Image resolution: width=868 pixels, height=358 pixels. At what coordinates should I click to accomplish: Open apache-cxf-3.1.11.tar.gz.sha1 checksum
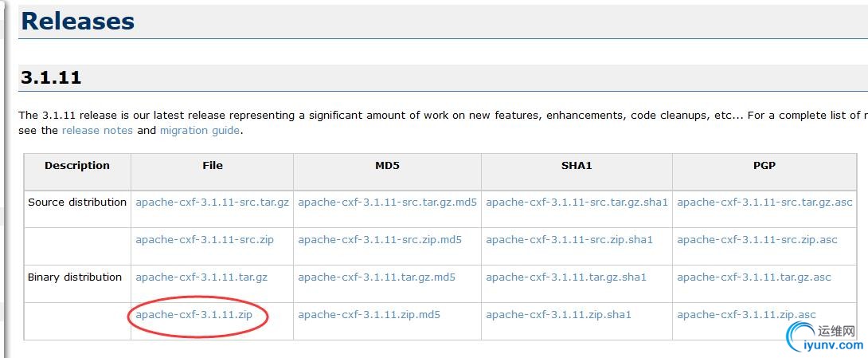click(566, 277)
